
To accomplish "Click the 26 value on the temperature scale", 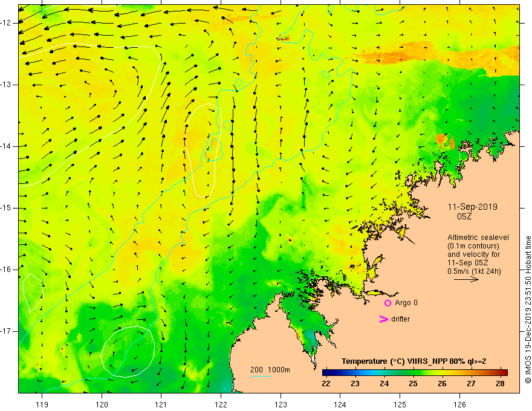I will click(x=442, y=384).
